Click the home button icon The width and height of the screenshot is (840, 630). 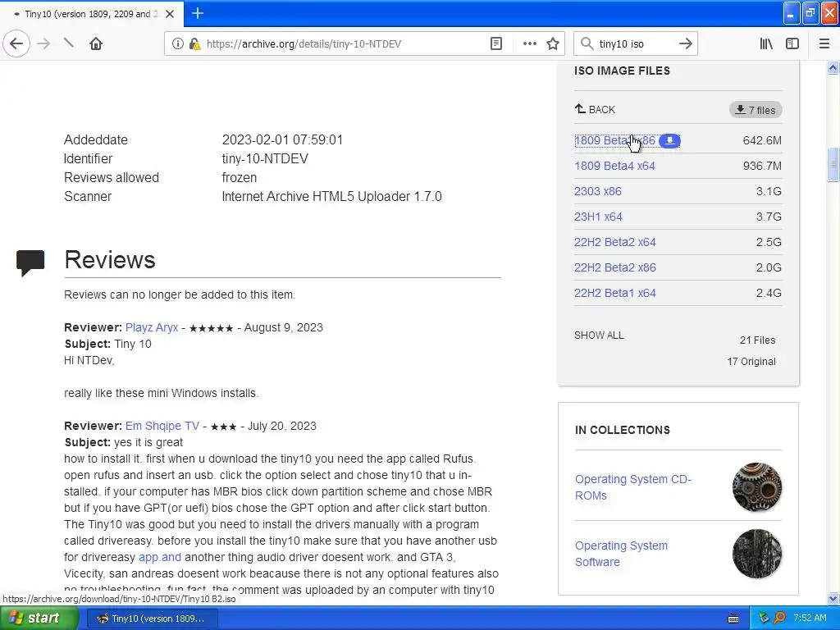point(96,43)
